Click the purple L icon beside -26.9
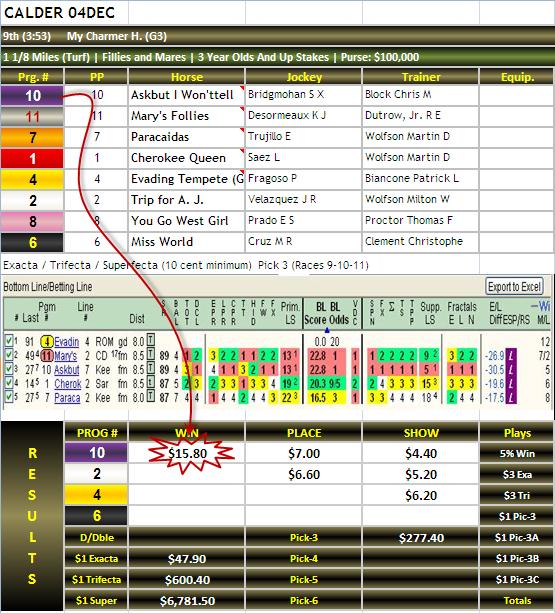 coord(511,355)
